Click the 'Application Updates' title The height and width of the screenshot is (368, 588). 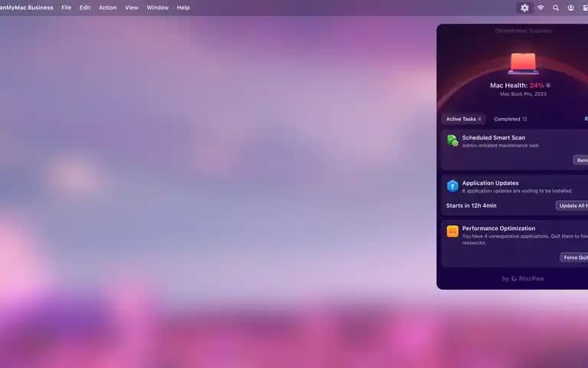pyautogui.click(x=491, y=183)
